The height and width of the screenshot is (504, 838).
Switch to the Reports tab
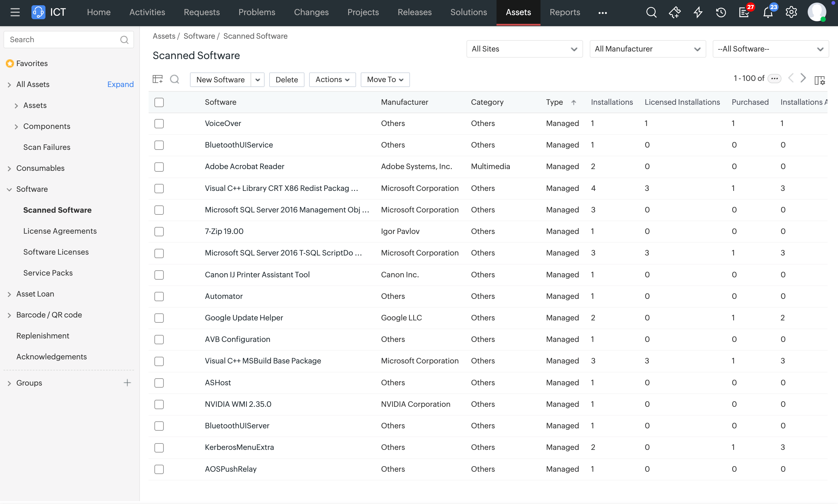coord(565,13)
